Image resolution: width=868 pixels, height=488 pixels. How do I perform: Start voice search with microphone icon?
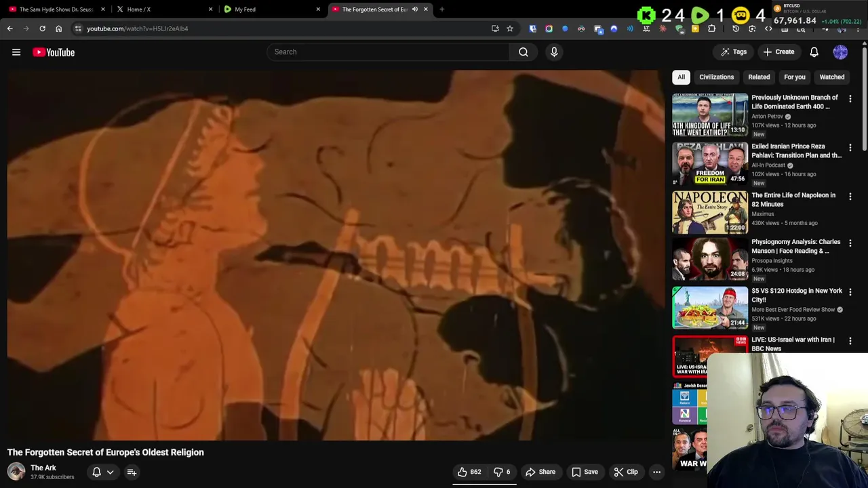(x=554, y=52)
